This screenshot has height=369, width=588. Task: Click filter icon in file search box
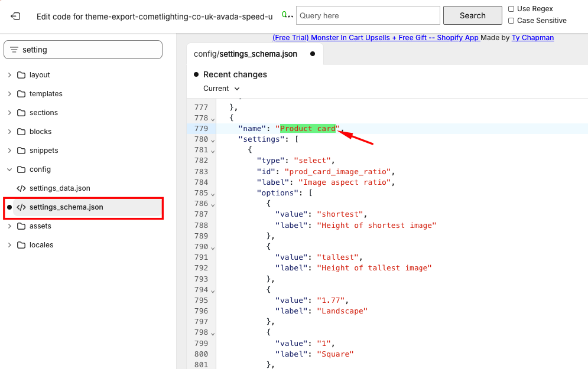(14, 50)
